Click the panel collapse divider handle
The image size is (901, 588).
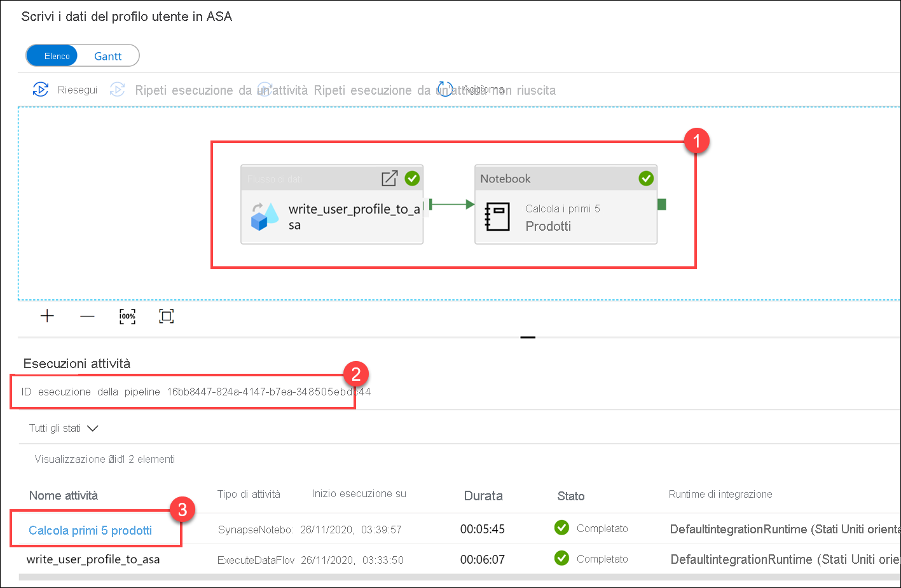point(528,338)
